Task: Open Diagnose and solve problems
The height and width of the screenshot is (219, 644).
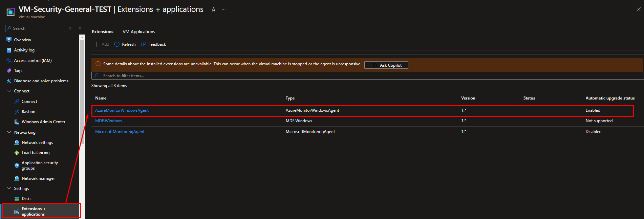Action: [41, 81]
